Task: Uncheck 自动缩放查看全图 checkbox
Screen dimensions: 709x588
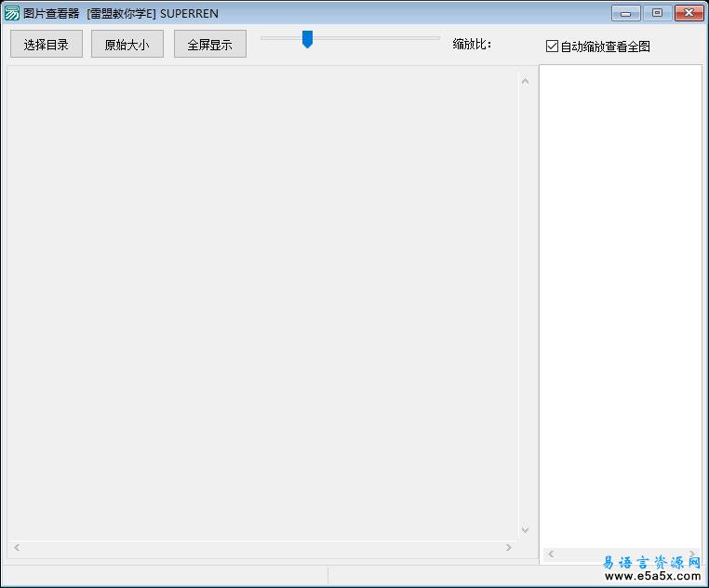Action: point(552,46)
